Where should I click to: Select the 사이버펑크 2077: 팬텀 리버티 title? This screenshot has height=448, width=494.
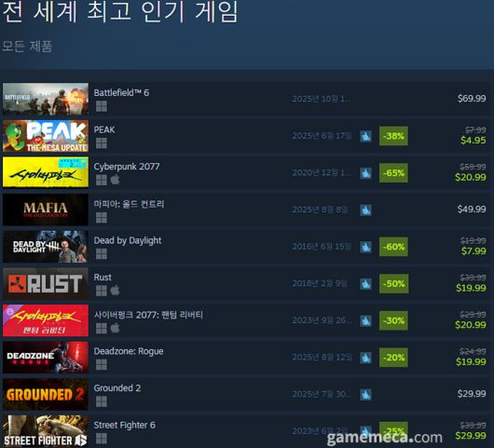point(148,315)
